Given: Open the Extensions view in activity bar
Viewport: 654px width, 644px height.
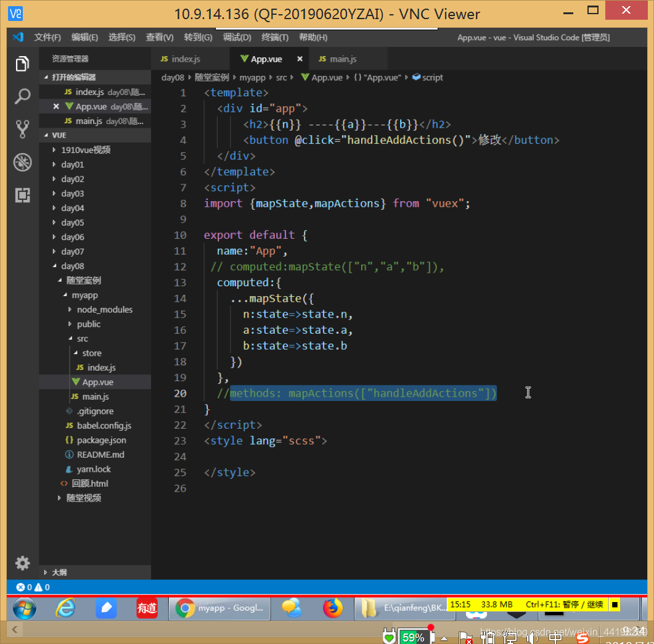Looking at the screenshot, I should (23, 195).
